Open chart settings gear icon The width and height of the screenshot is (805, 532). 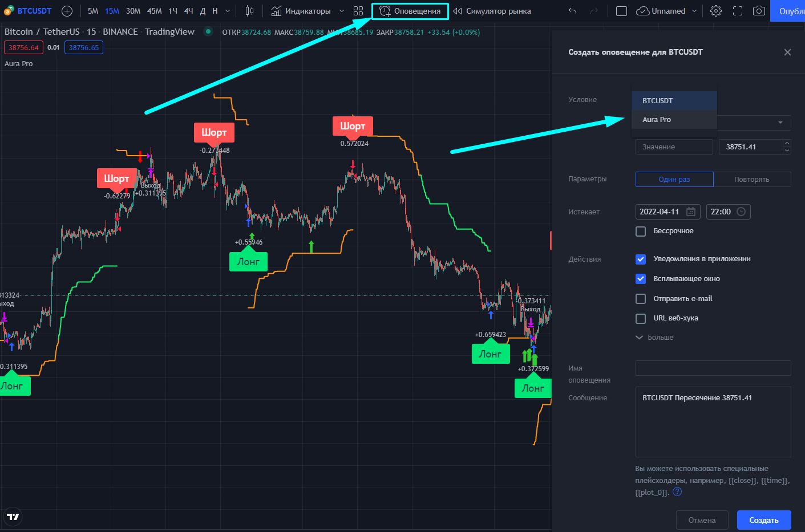[x=716, y=11]
